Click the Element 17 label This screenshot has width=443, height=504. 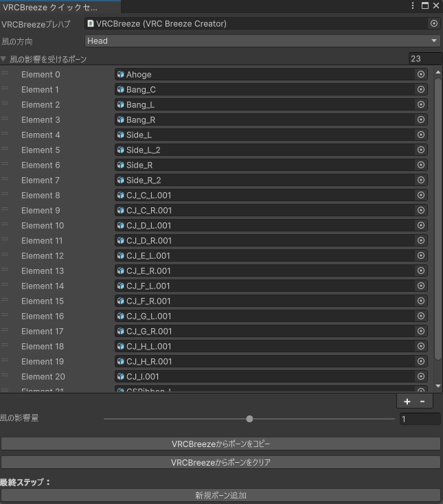[x=43, y=331]
